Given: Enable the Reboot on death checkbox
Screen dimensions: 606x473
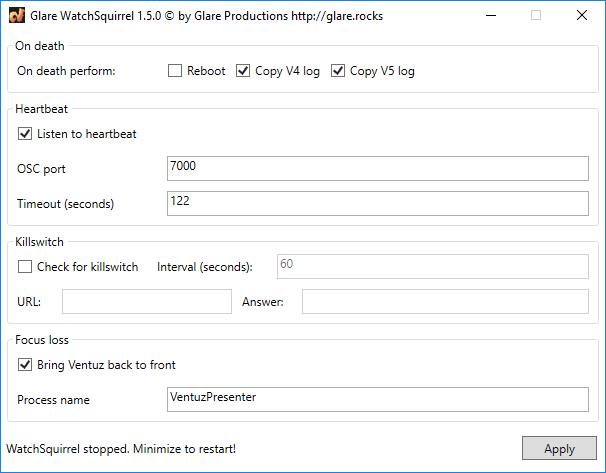Looking at the screenshot, I should (x=175, y=71).
